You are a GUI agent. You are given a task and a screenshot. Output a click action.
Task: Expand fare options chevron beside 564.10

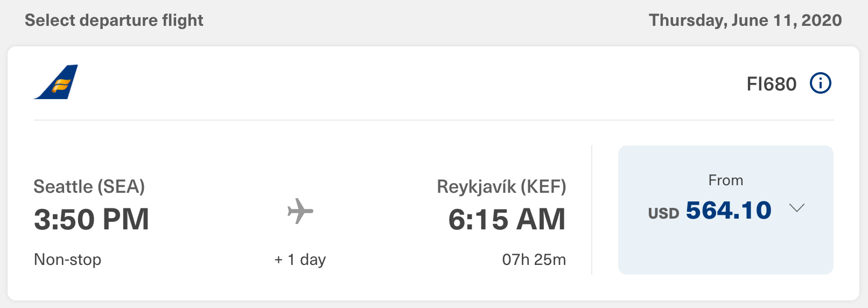tap(796, 208)
